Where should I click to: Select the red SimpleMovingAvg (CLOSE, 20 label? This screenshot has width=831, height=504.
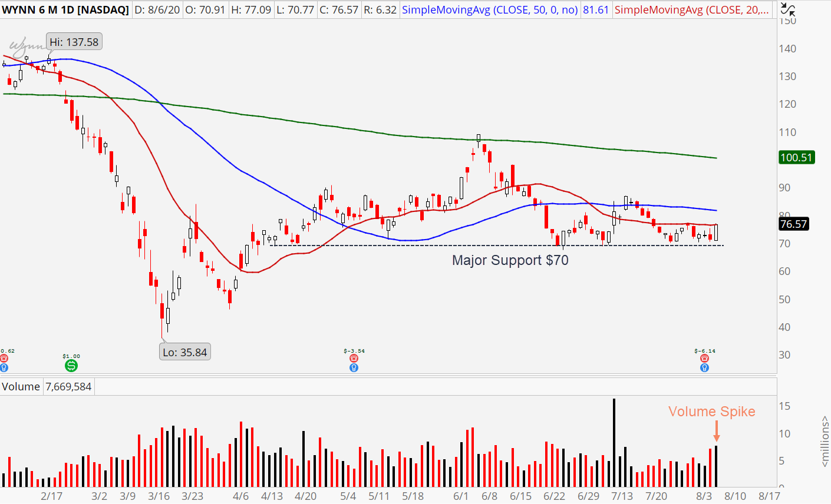click(x=692, y=10)
